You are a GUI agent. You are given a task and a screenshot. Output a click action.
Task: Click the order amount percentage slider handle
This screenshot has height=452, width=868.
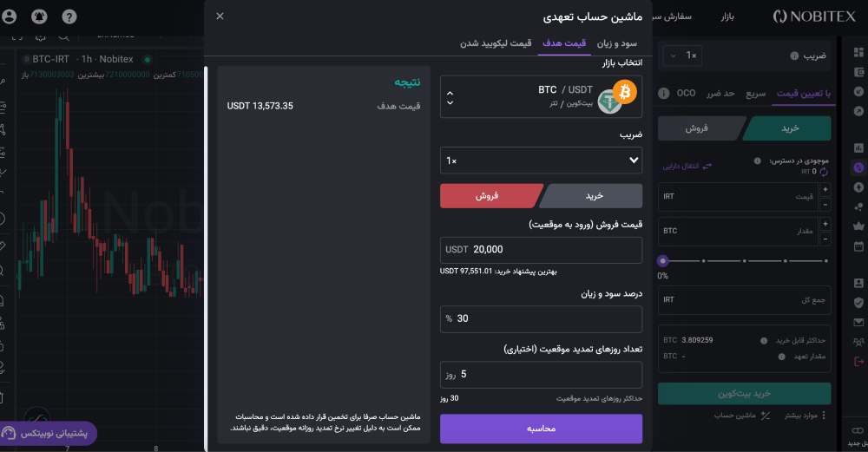(x=662, y=260)
